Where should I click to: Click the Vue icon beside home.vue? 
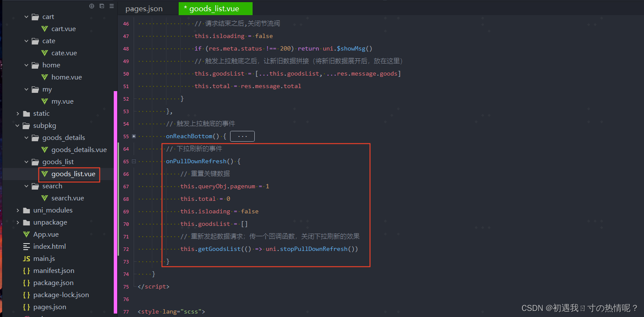click(x=45, y=77)
